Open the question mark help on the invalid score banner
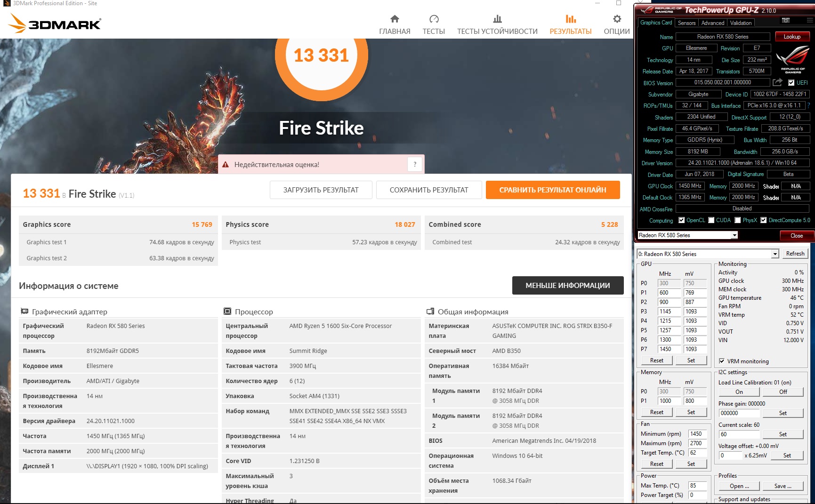This screenshot has height=504, width=815. 415,164
